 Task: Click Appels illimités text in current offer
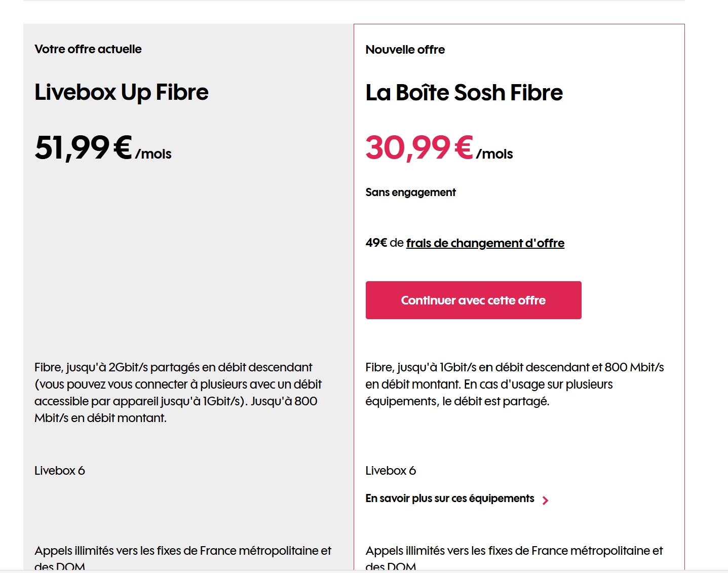pyautogui.click(x=182, y=551)
